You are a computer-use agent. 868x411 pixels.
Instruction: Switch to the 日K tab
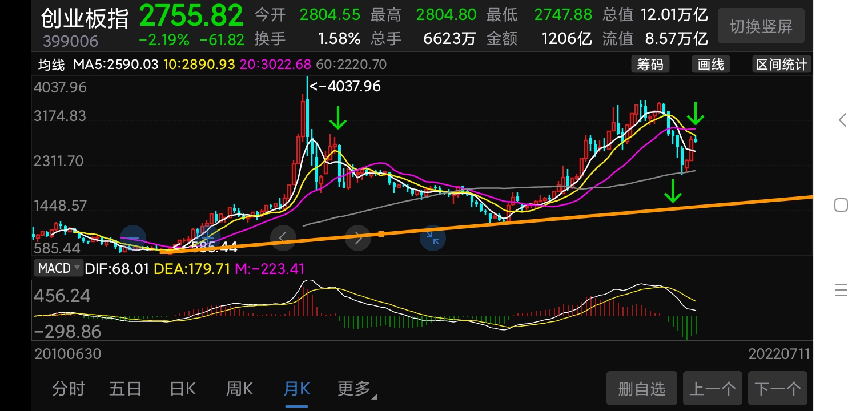[183, 389]
